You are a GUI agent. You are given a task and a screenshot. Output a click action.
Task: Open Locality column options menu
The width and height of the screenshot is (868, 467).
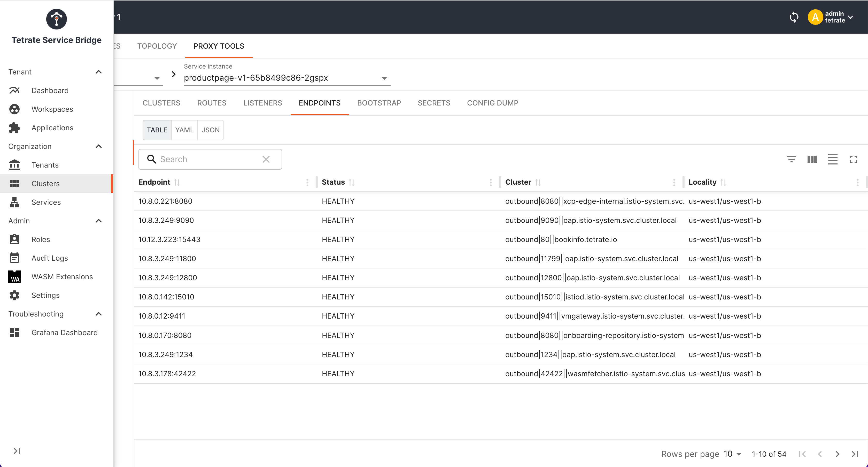(x=857, y=182)
